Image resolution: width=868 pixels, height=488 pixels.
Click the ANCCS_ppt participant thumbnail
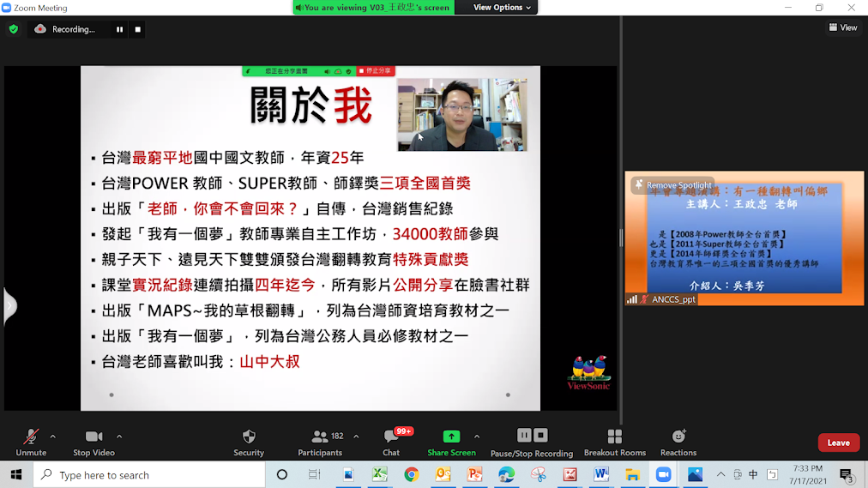[744, 238]
